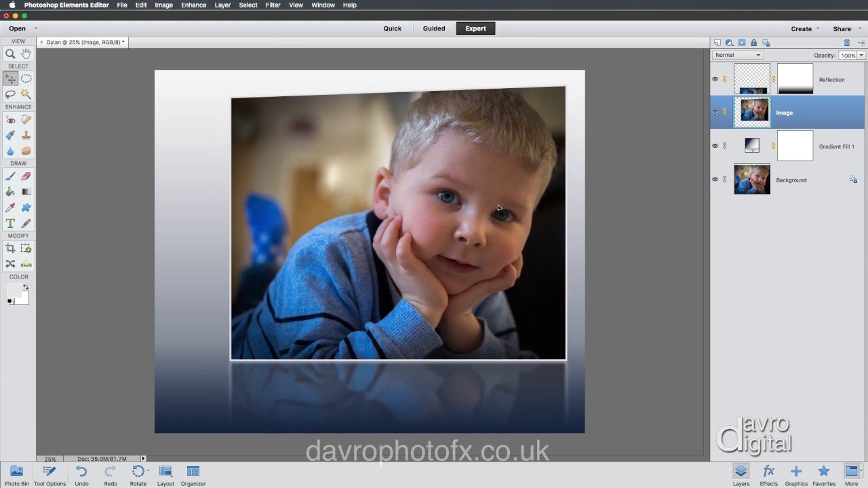Open the Rotate options arrow
This screenshot has height=488, width=868.
coord(149,470)
